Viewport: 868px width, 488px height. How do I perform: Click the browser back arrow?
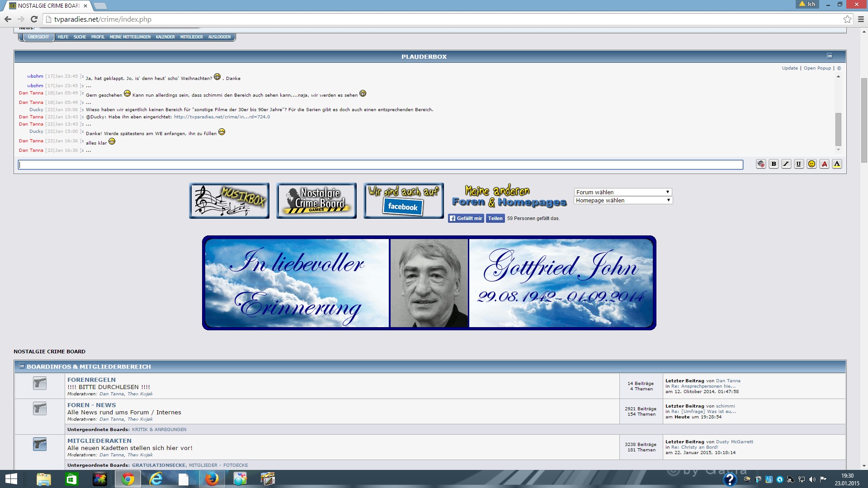tap(8, 19)
